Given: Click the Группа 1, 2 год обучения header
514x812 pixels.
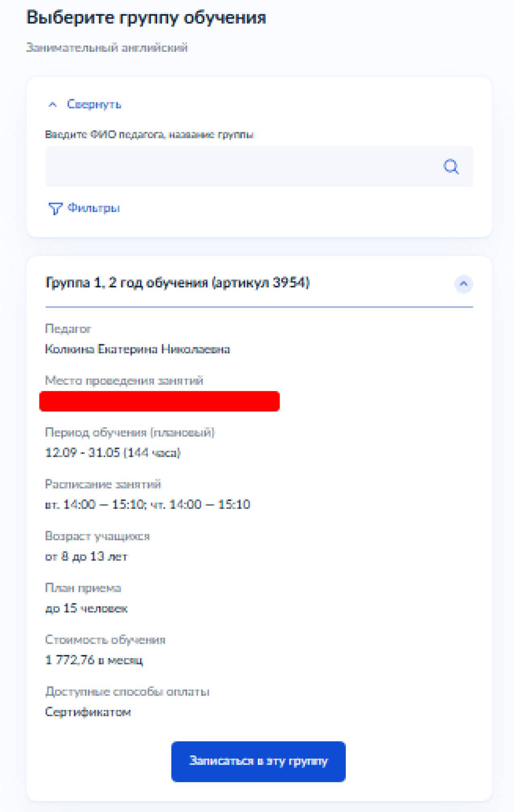Looking at the screenshot, I should pyautogui.click(x=177, y=283).
